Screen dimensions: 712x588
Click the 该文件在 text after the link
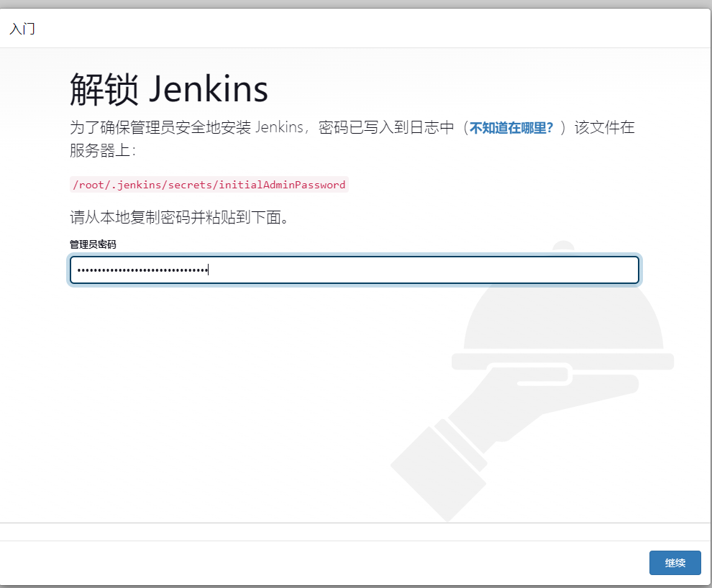[604, 128]
